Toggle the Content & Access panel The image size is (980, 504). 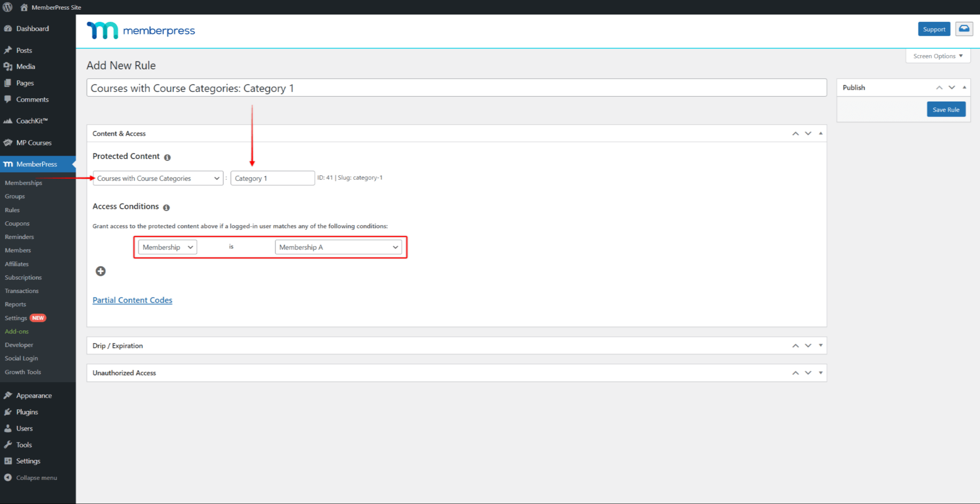coord(821,133)
